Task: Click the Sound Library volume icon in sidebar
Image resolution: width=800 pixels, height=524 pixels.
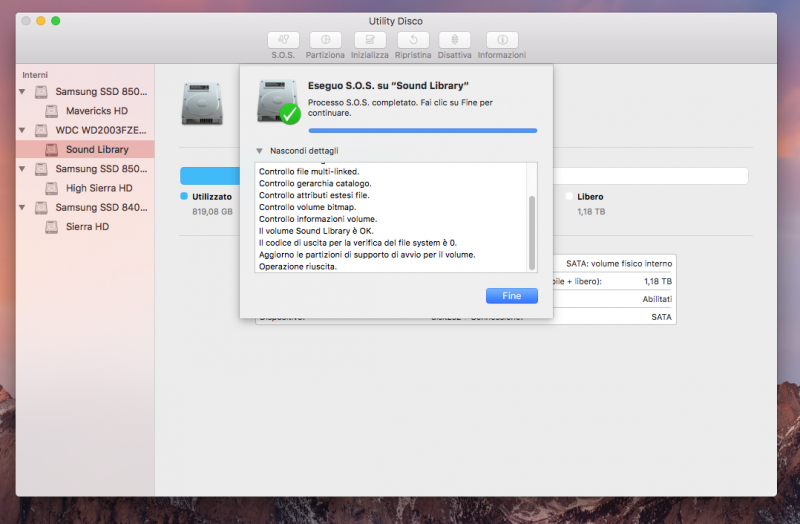Action: click(x=52, y=149)
